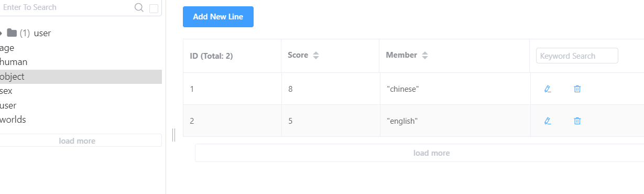Viewport: 644px width, 194px height.
Task: Delete the "chinese" member row
Action: [x=577, y=89]
